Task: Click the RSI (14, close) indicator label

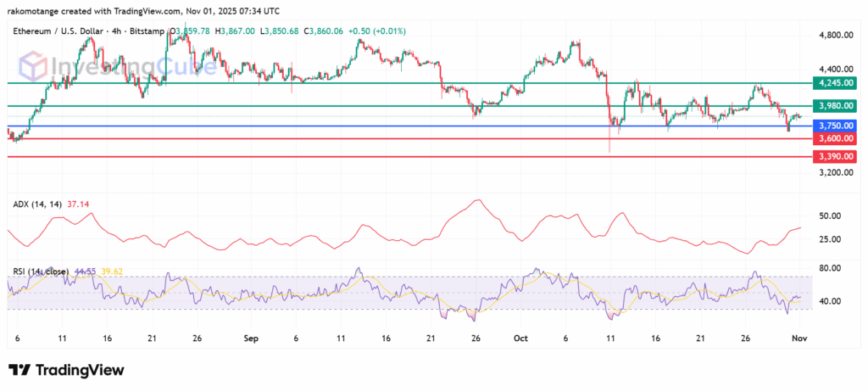Action: 42,273
